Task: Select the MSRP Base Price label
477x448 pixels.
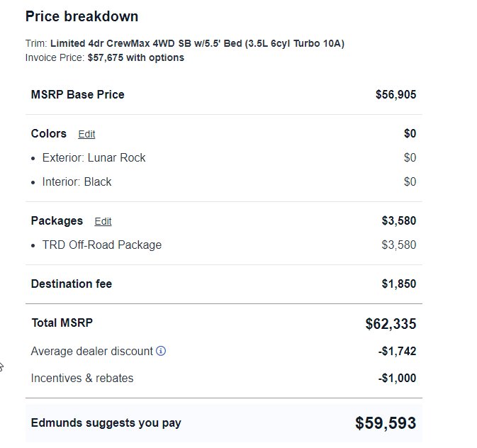Action: pos(77,95)
